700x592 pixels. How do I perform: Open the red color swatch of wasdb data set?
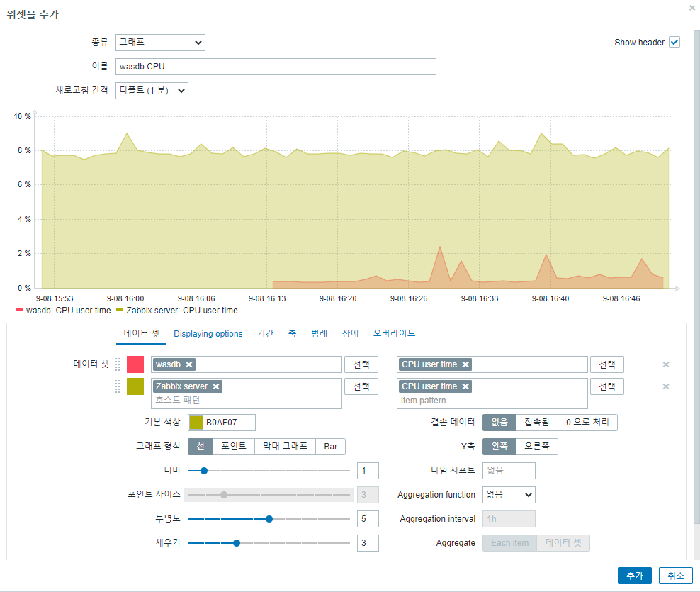[135, 364]
